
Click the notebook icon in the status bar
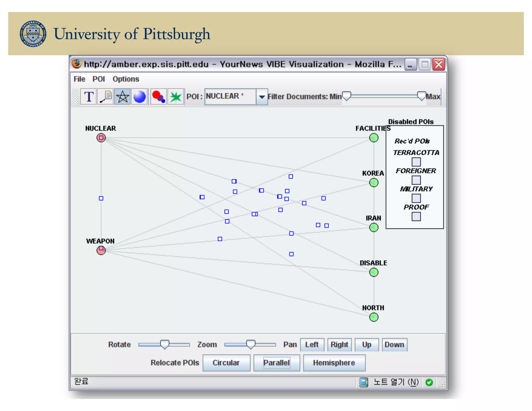[x=364, y=382]
